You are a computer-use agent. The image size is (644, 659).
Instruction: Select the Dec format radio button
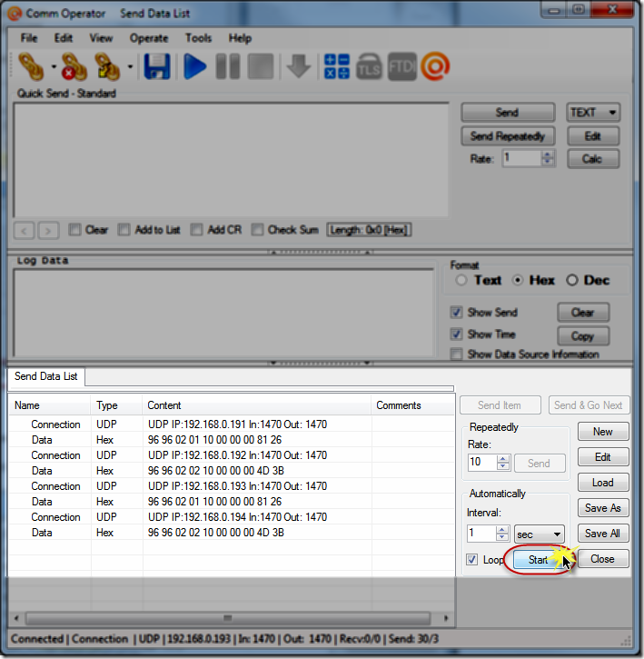pyautogui.click(x=571, y=280)
